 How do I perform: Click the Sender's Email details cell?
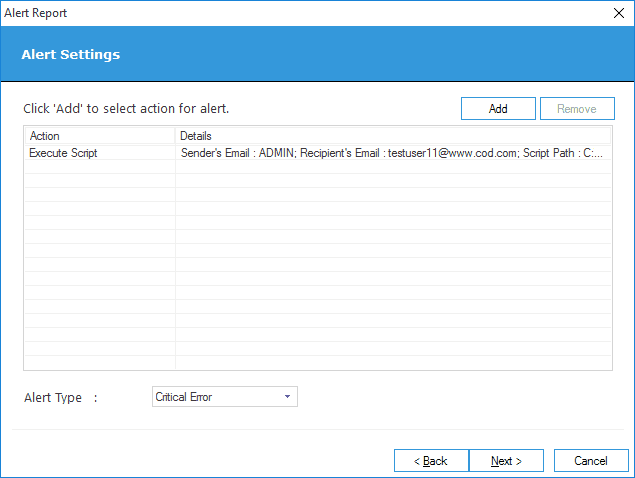(x=392, y=153)
